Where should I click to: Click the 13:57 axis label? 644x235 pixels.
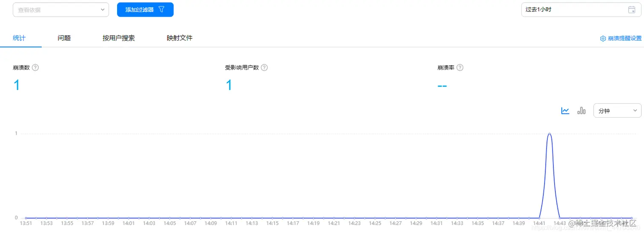[87, 223]
